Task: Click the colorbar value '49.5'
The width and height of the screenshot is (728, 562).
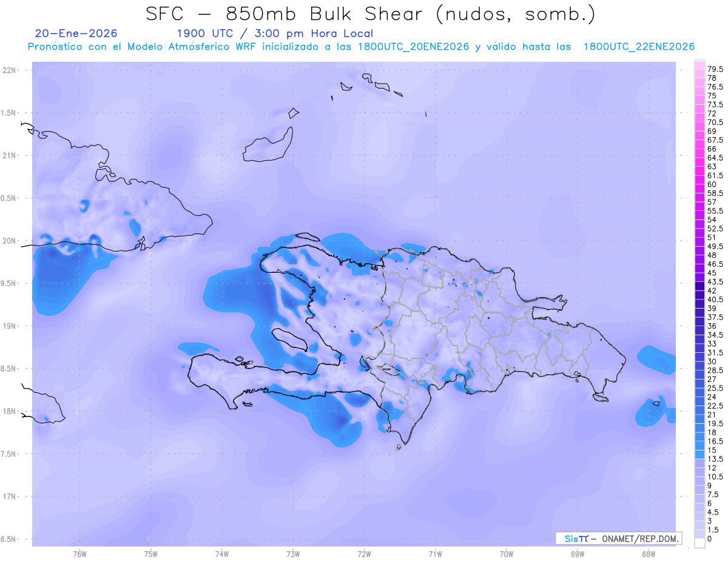Action: (x=715, y=246)
